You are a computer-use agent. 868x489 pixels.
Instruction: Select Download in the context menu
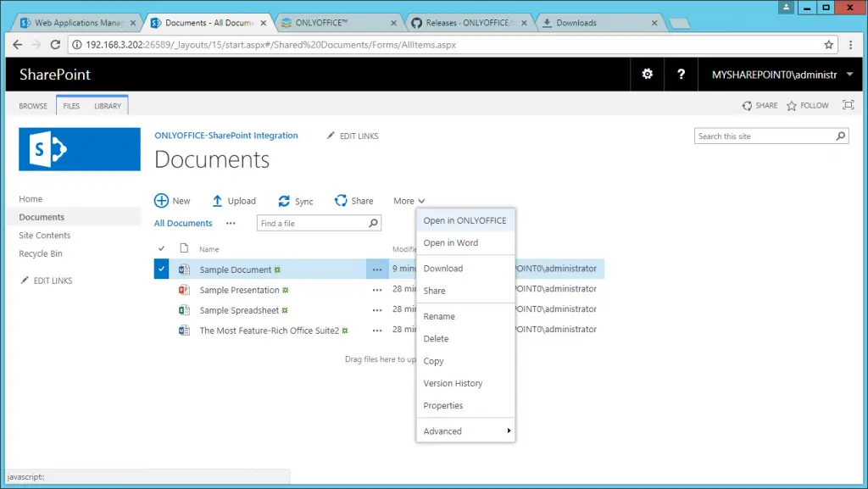pos(465,269)
